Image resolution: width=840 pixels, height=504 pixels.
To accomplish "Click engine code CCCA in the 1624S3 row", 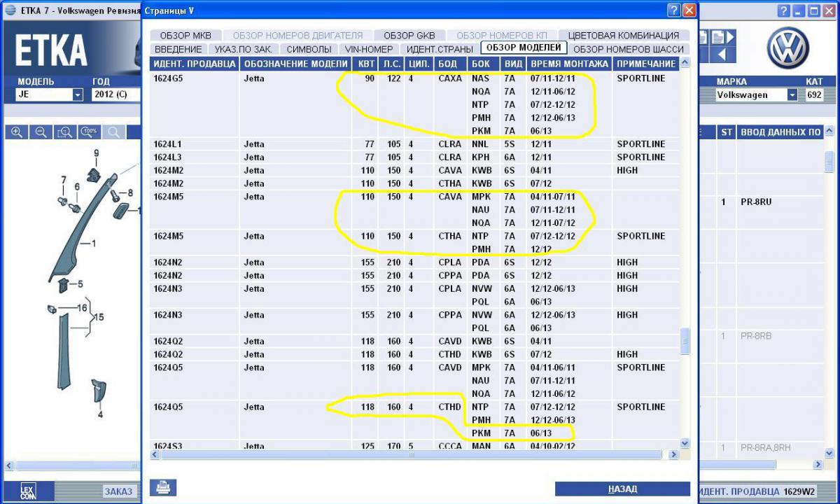I will [x=450, y=446].
